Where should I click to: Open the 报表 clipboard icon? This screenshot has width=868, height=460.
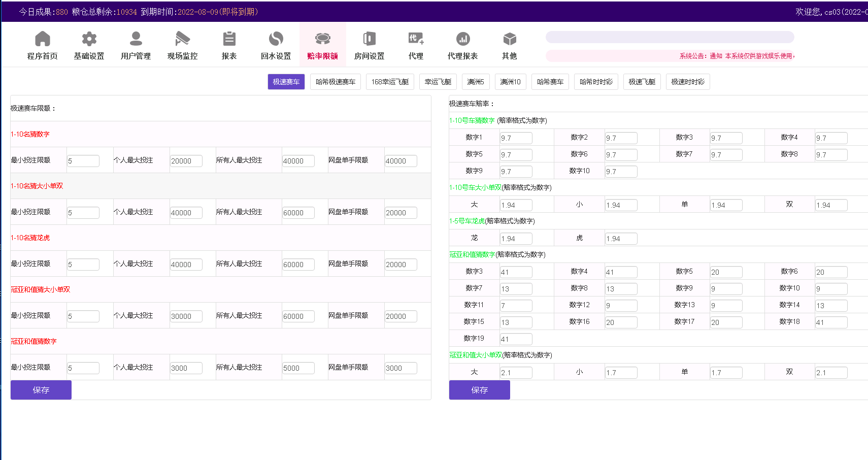point(229,39)
